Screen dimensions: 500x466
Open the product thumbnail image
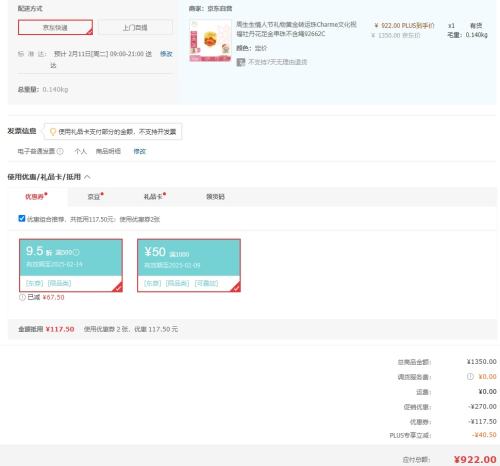pyautogui.click(x=210, y=41)
